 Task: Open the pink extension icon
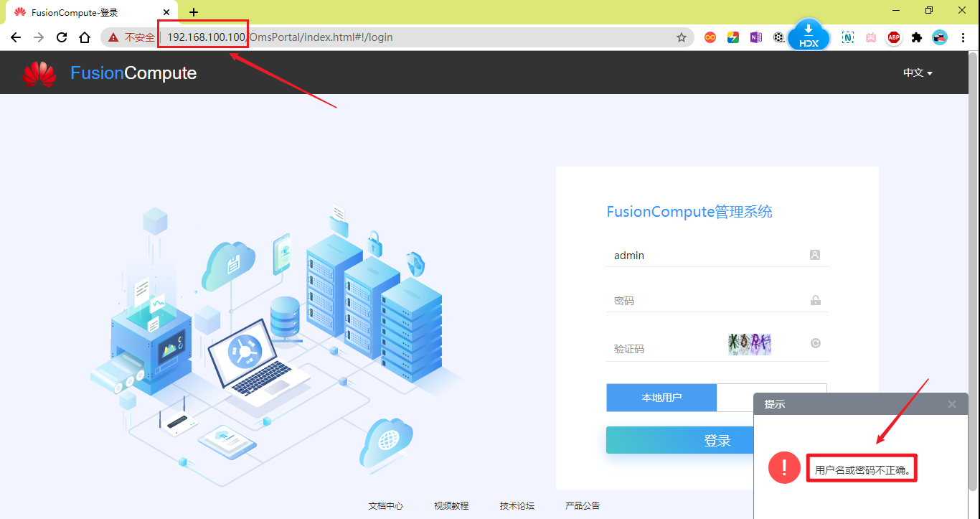click(871, 37)
